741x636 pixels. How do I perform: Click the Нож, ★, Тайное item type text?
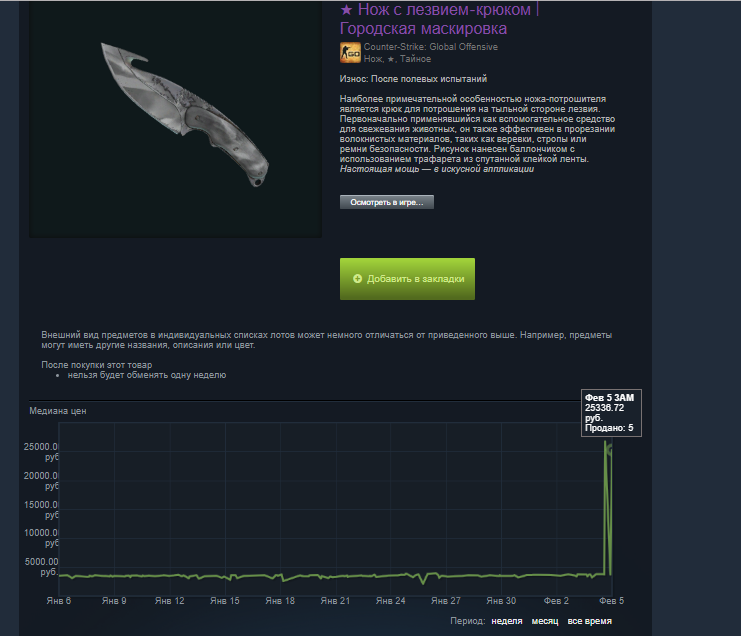point(397,59)
